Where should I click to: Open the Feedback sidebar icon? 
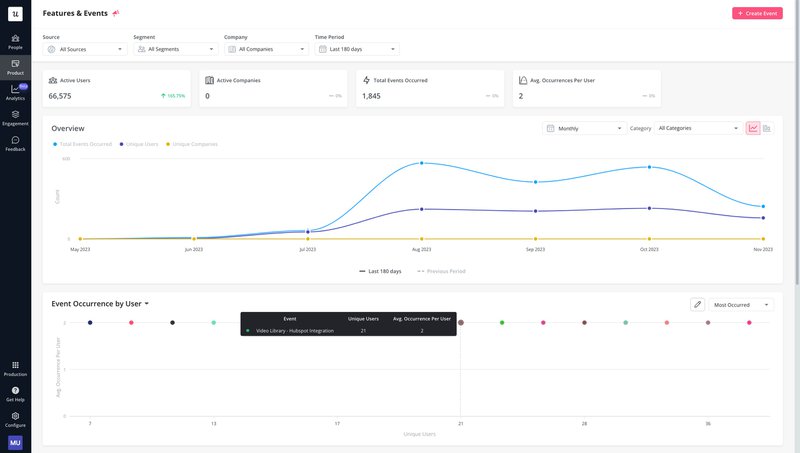point(15,143)
